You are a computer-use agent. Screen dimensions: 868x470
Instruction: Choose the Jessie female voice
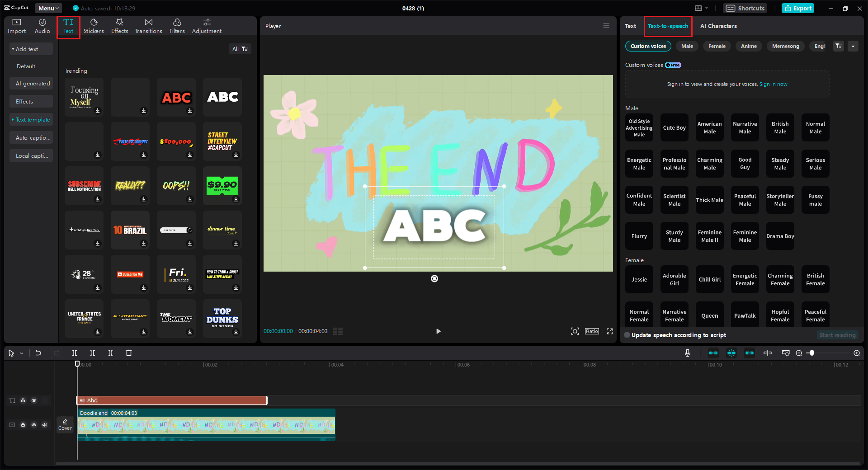(x=639, y=280)
